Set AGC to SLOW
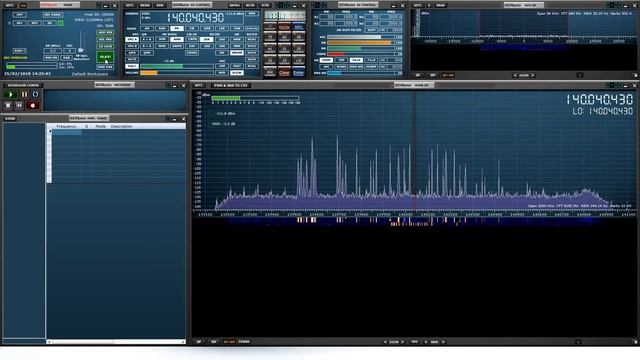The image size is (640, 360). [x=237, y=73]
